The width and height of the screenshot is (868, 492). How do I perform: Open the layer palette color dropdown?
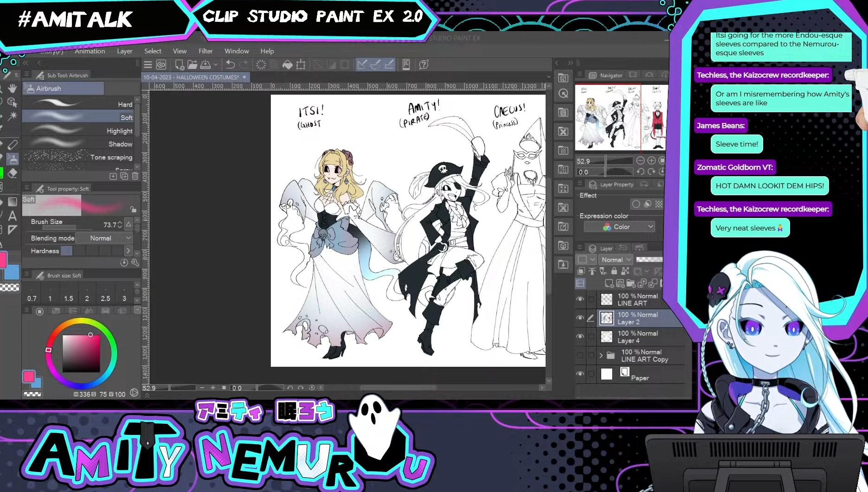click(x=586, y=260)
